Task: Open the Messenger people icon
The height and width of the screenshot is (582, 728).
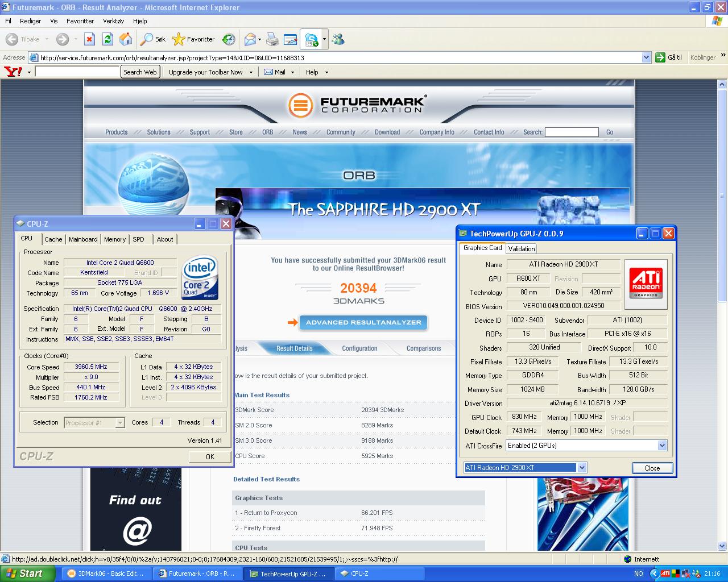Action: point(338,39)
